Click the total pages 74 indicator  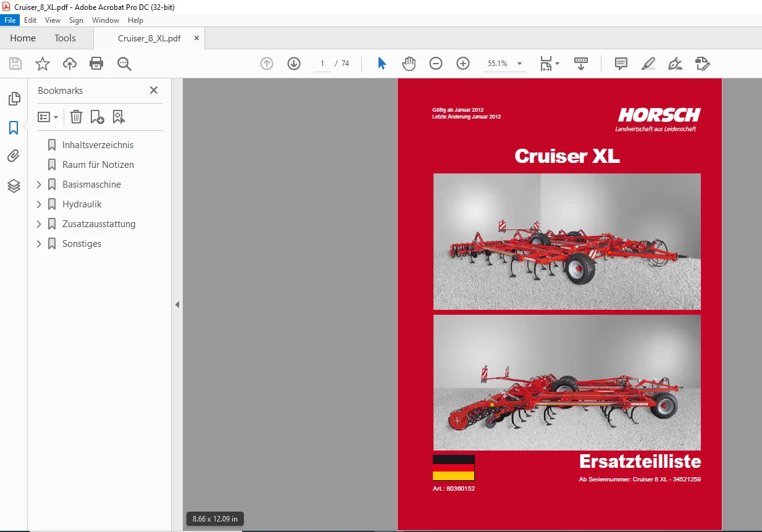click(345, 64)
